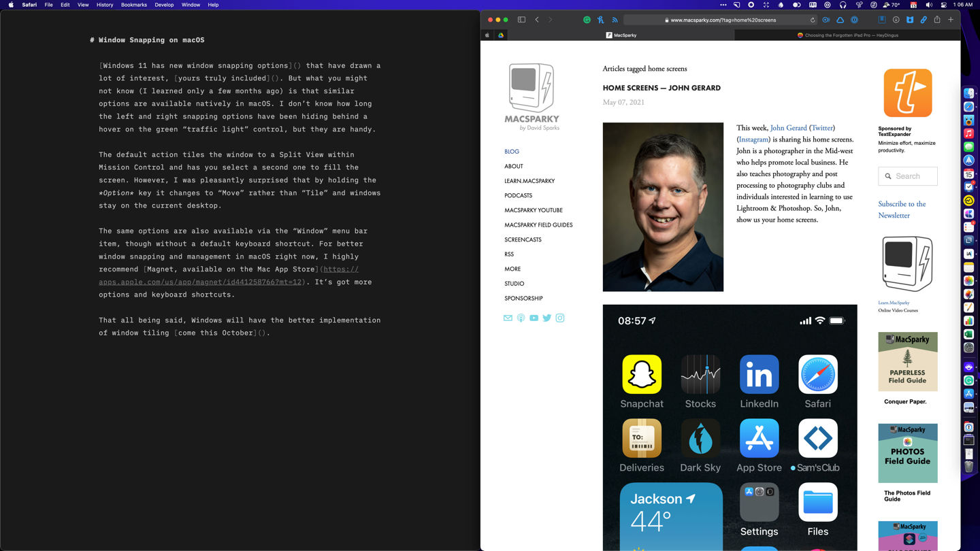Open the SCREENCASTS link

(523, 239)
